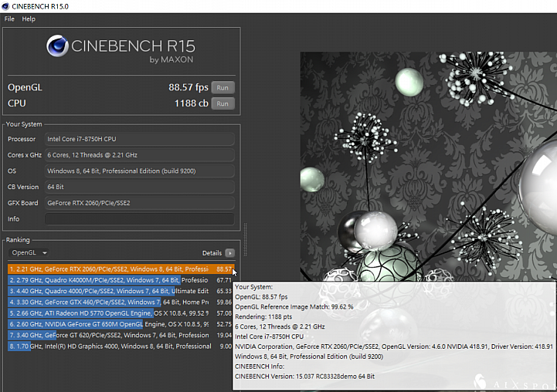Screen dimensions: 557x392
Task: Select ranking row 8 Intel HD Graphics 4000
Action: click(121, 346)
